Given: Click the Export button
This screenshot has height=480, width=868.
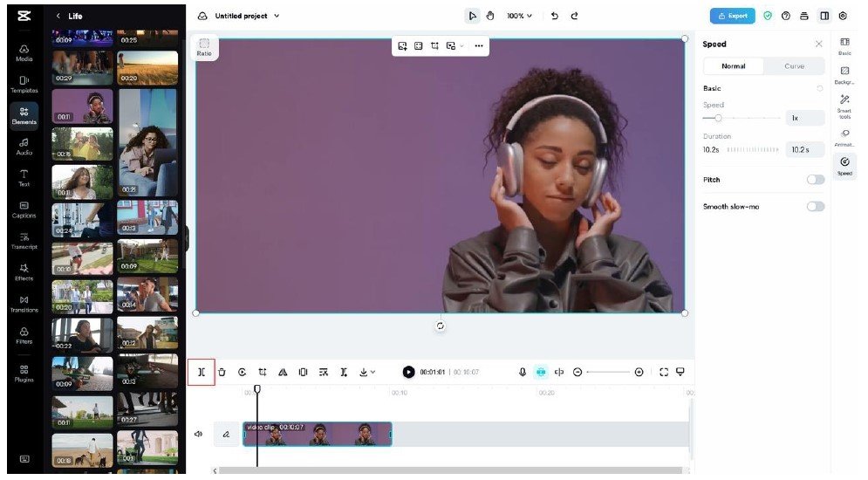Looking at the screenshot, I should (732, 16).
